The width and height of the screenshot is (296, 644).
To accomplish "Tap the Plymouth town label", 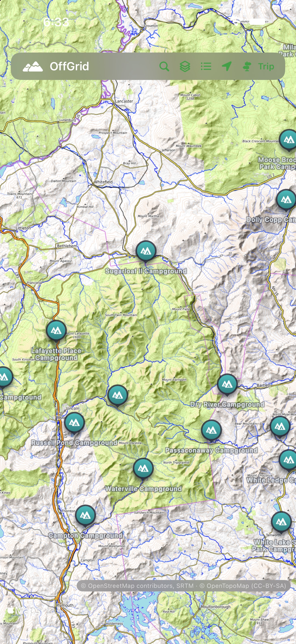I will [65, 605].
